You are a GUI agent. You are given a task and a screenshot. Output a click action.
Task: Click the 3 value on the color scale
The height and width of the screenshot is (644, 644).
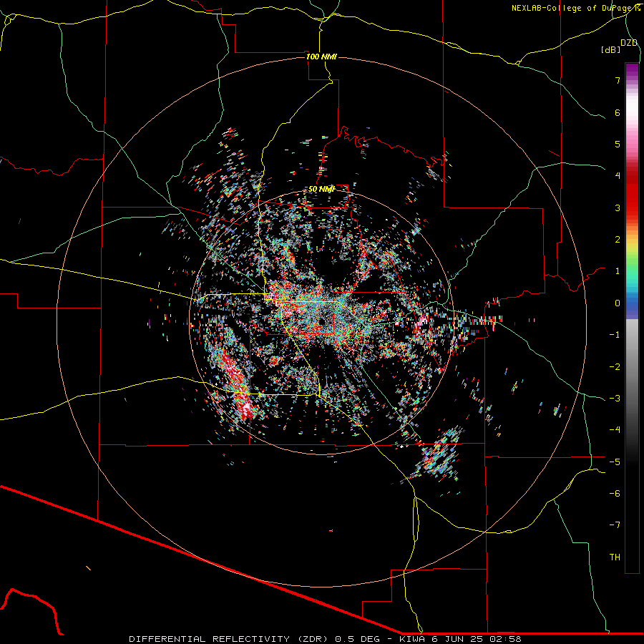(x=618, y=208)
